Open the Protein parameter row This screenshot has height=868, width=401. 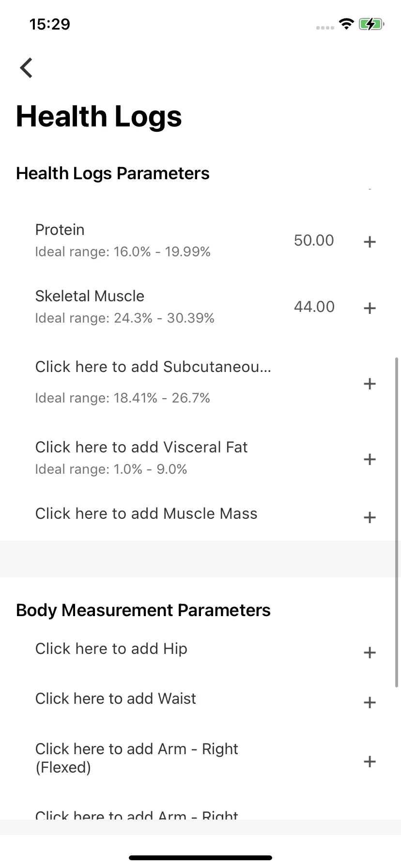[200, 240]
